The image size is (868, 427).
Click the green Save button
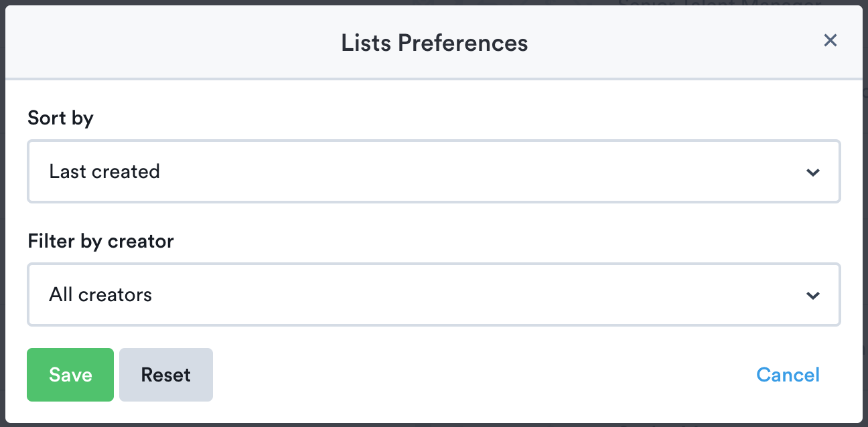point(70,375)
